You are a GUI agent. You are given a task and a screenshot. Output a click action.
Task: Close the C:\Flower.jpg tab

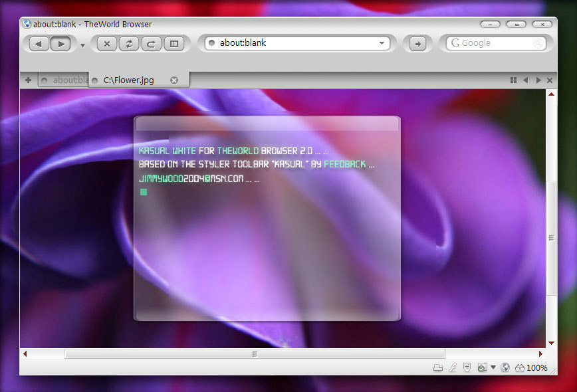point(174,80)
